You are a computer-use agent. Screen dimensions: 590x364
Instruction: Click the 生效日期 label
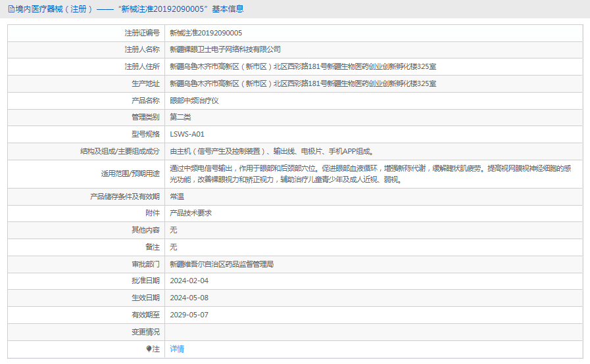145,298
